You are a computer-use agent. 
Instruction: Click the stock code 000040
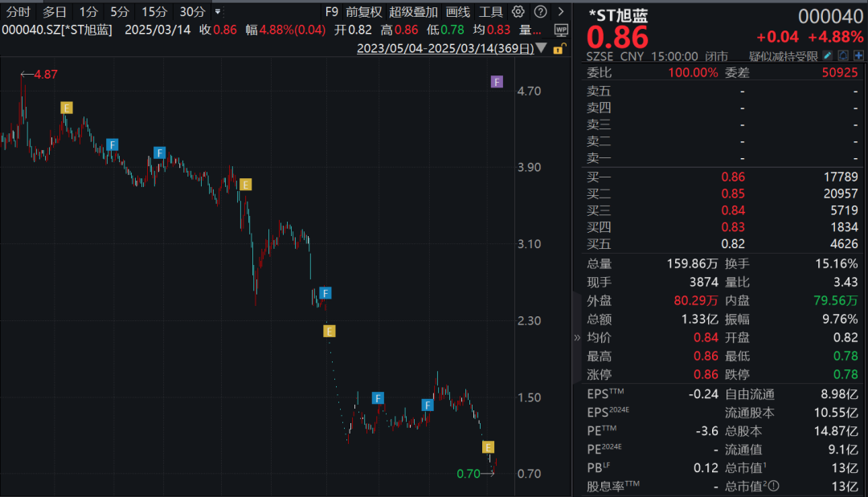tap(830, 17)
